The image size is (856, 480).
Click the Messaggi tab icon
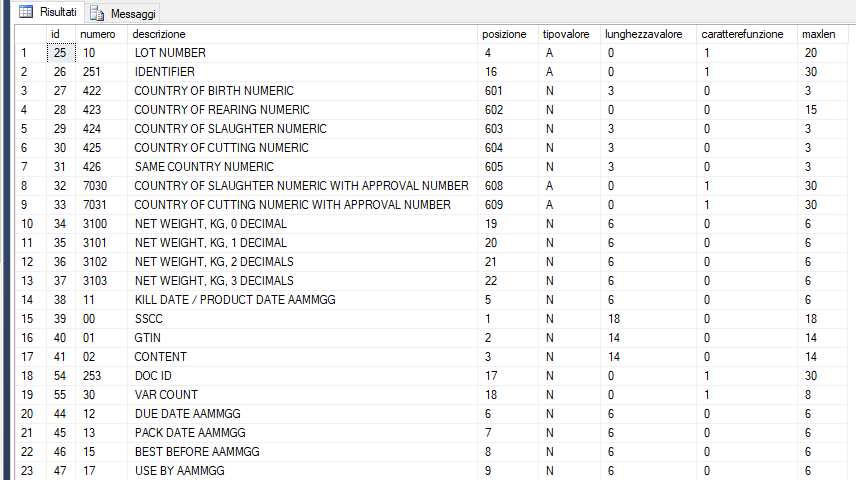96,14
